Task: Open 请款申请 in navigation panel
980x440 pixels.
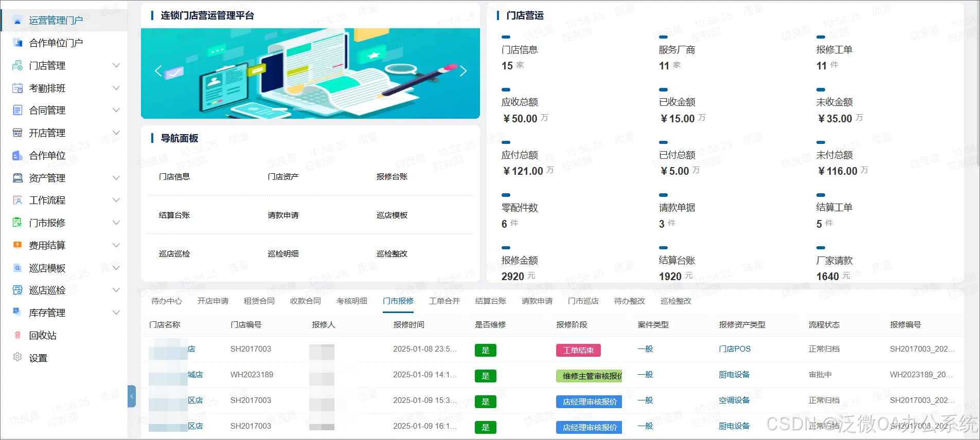Action: (x=283, y=215)
